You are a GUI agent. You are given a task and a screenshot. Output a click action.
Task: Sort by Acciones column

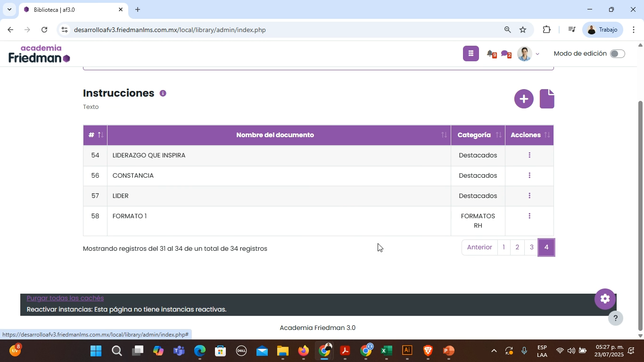click(x=529, y=135)
